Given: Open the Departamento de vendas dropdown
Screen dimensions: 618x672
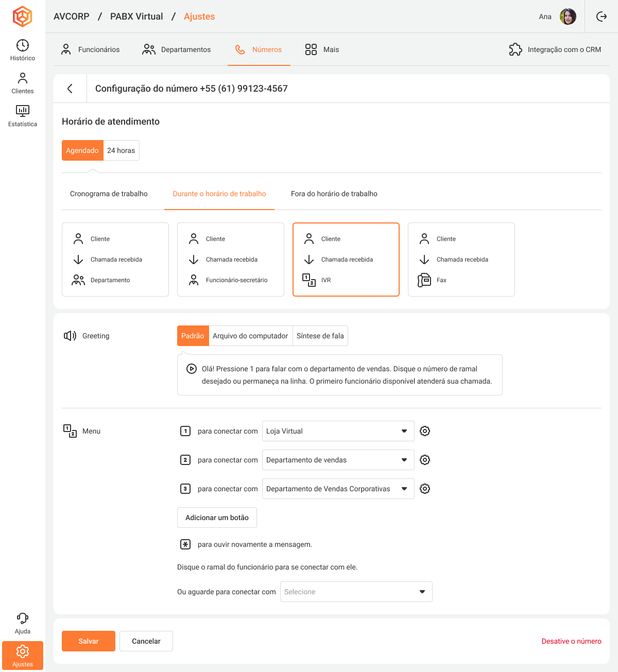Looking at the screenshot, I should click(338, 460).
